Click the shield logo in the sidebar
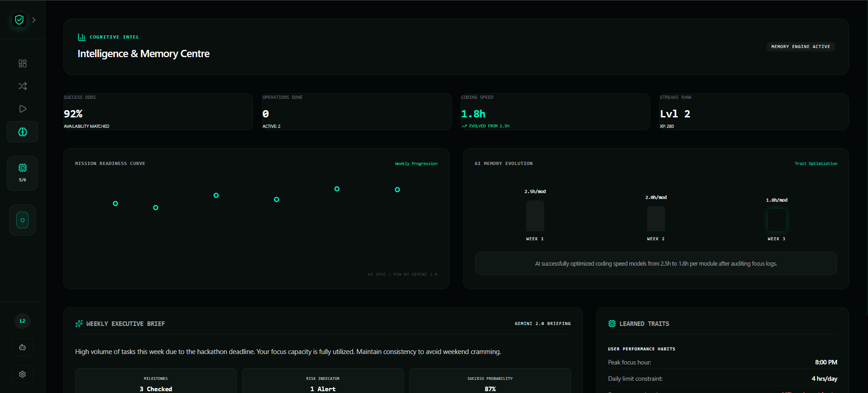The width and height of the screenshot is (868, 393). click(x=19, y=20)
